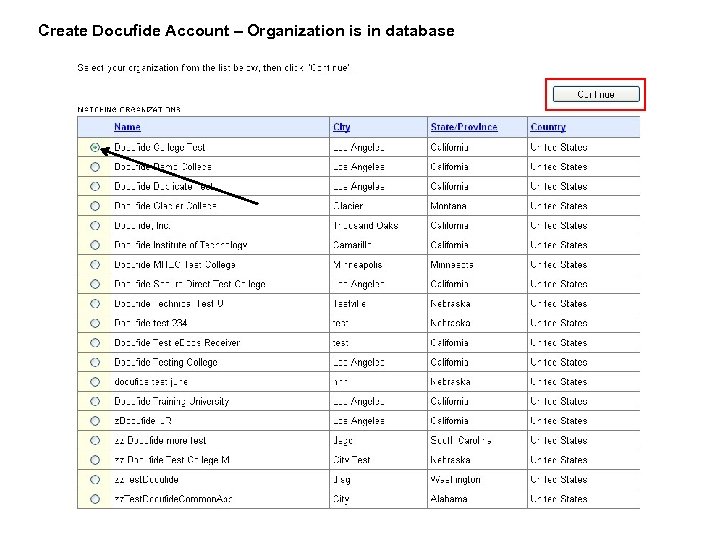720x540 pixels.
Task: Select Docufide Test eDocs Receiver radio button
Action: pos(95,343)
